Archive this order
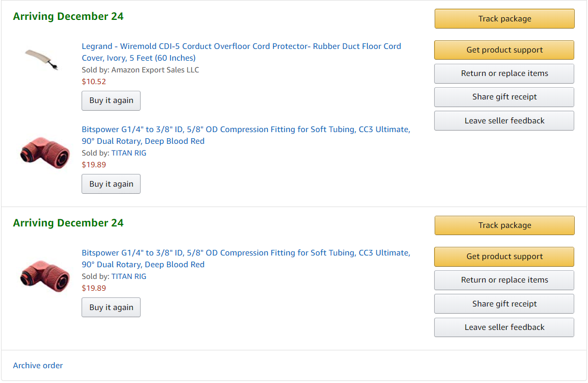The height and width of the screenshot is (383, 588). tap(38, 366)
